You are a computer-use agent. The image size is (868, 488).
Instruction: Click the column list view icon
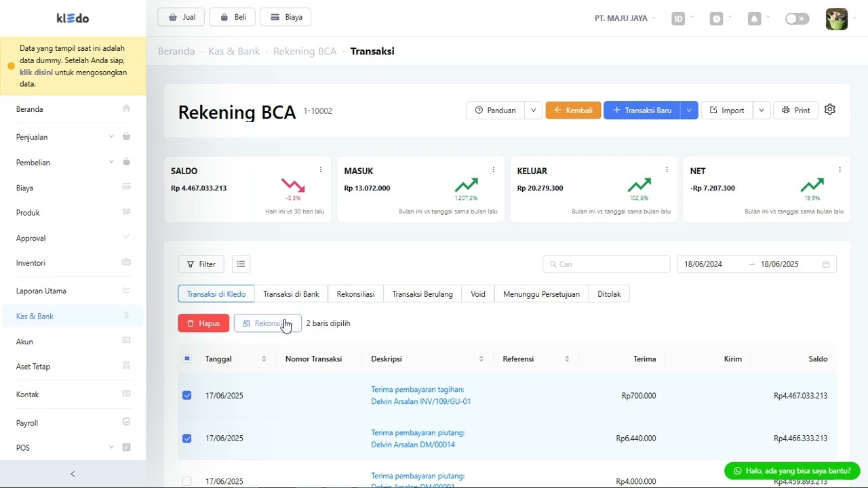pyautogui.click(x=241, y=264)
